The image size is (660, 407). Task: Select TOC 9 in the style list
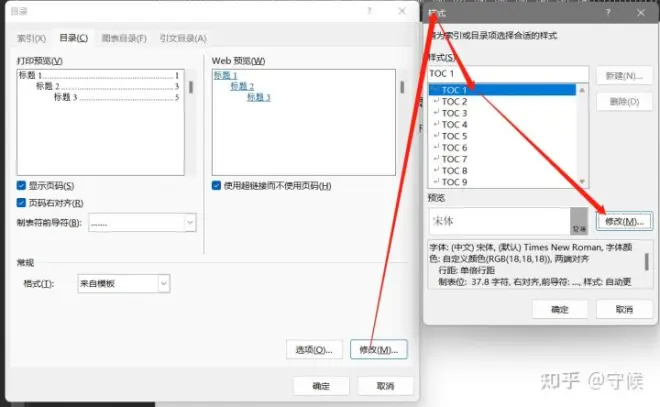pyautogui.click(x=503, y=182)
